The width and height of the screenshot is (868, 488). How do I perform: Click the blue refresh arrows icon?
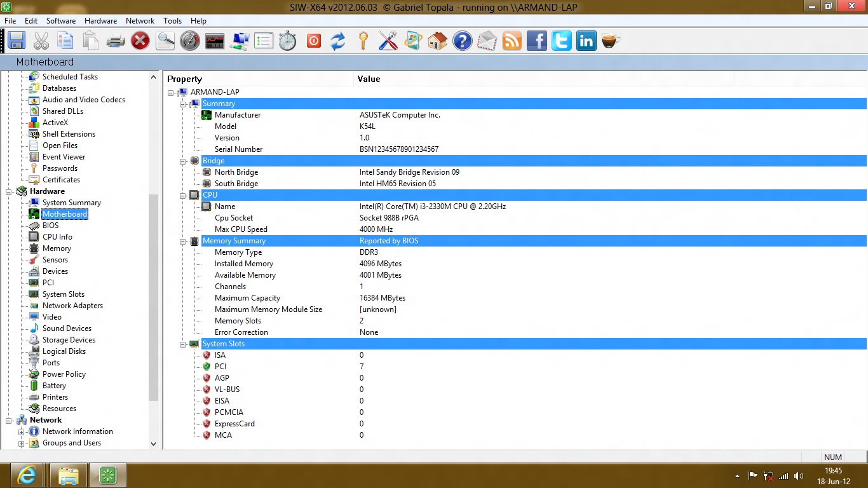click(x=338, y=41)
